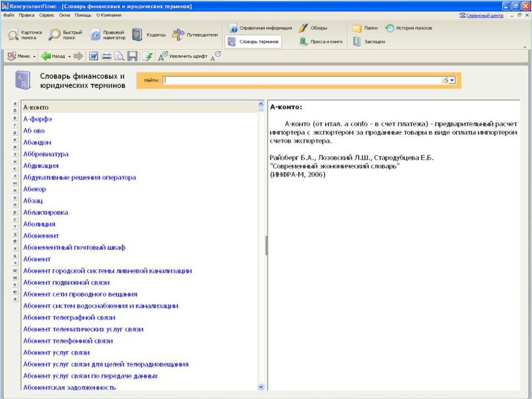Image resolution: width=532 pixels, height=399 pixels.
Task: Open term Аболиция
Action: (39, 224)
